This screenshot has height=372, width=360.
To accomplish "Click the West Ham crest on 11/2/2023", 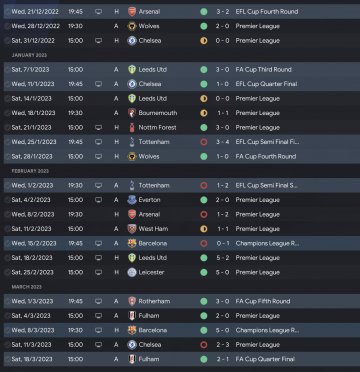I will (132, 229).
